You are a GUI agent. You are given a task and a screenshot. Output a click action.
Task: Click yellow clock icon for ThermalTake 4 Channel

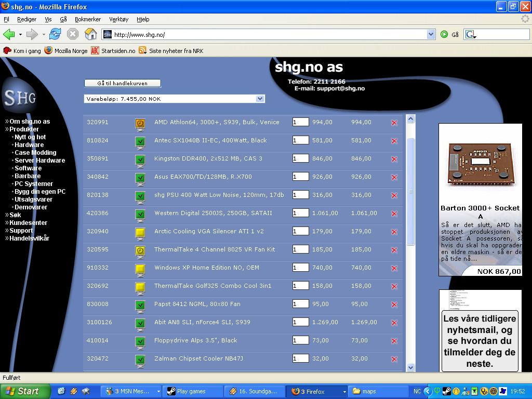click(140, 251)
